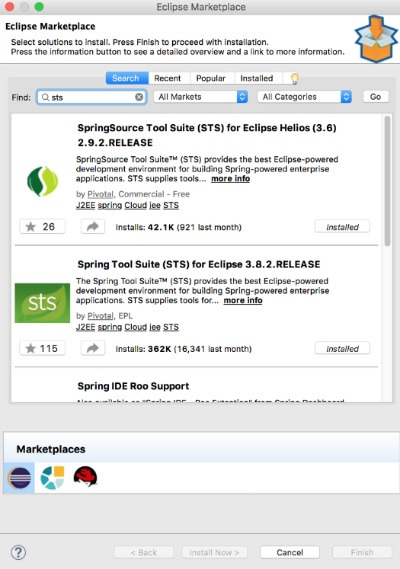Click Installed button for SpringSource Tool Suite Helios
400x569 pixels.
[342, 227]
